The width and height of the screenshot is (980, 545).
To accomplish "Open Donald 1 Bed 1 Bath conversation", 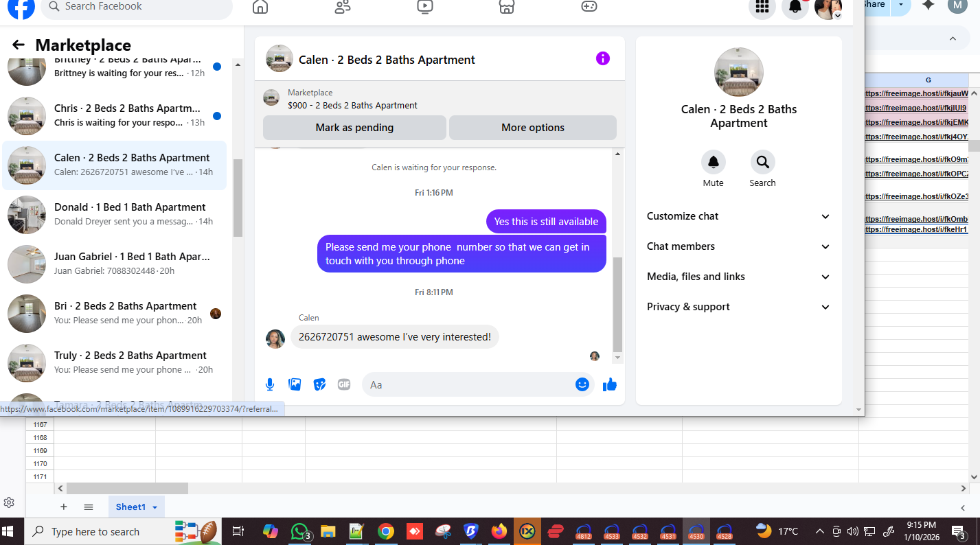I will click(115, 215).
